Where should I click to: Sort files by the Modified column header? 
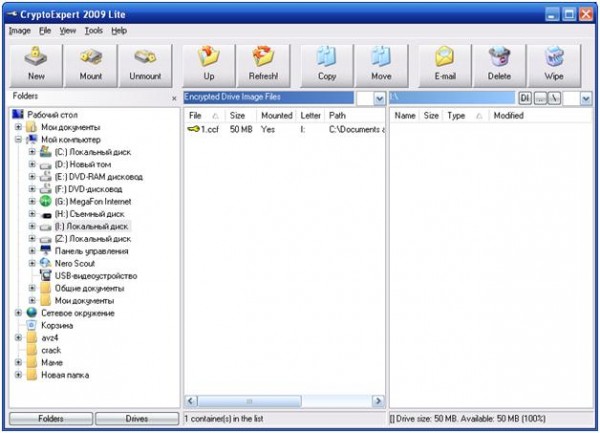540,116
